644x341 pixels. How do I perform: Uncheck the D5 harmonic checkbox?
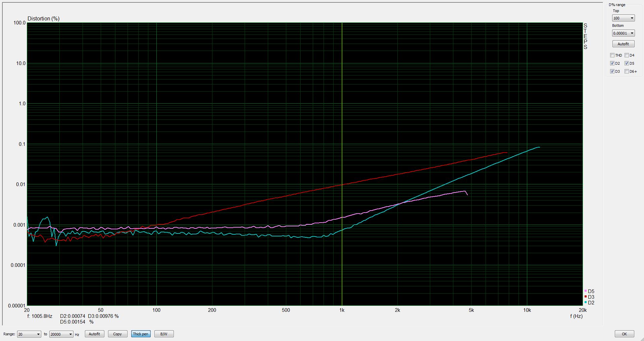point(627,63)
